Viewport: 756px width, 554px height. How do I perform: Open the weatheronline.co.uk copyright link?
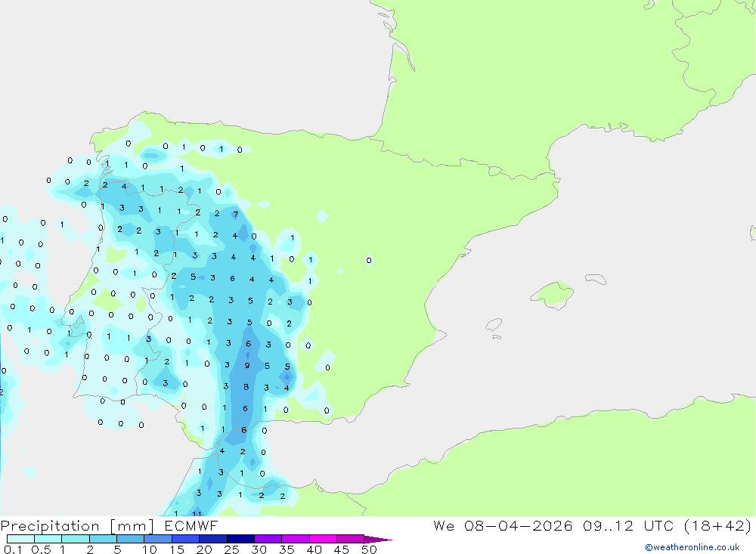tap(692, 547)
